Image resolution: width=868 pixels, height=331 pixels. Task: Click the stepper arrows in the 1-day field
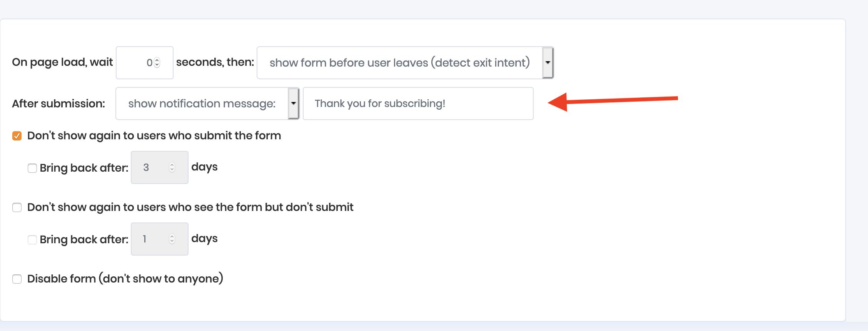(x=172, y=239)
